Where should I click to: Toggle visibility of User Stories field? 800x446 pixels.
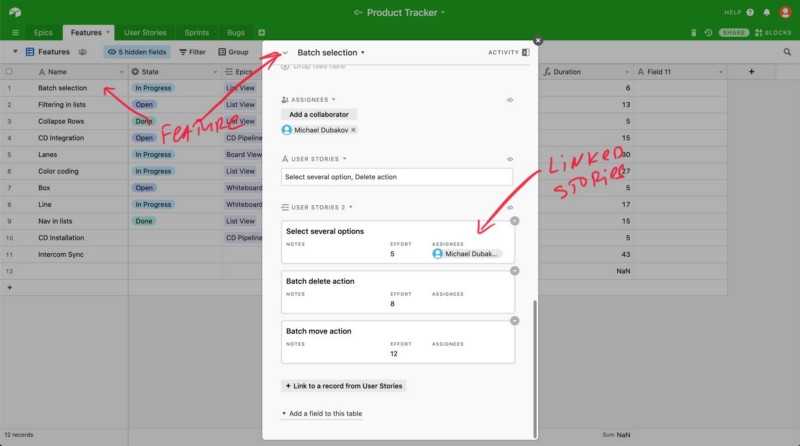[x=510, y=159]
